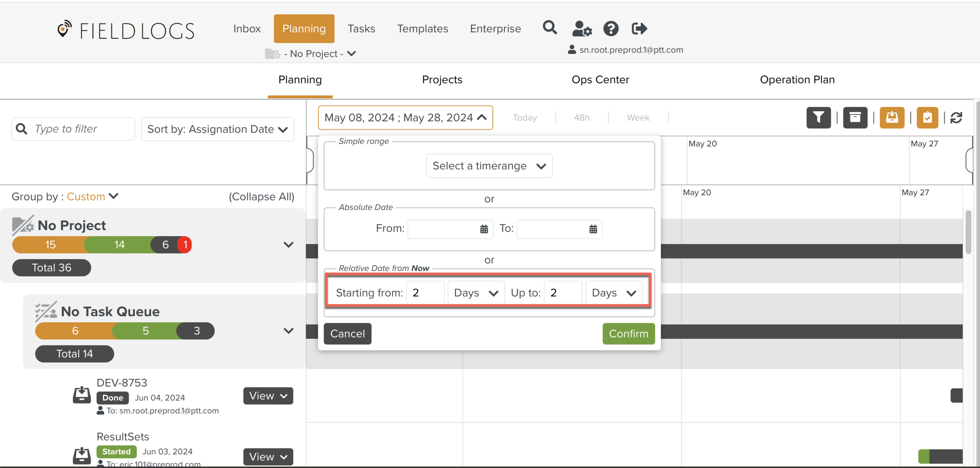
Task: Toggle the orange inbox download icon
Action: [x=892, y=118]
